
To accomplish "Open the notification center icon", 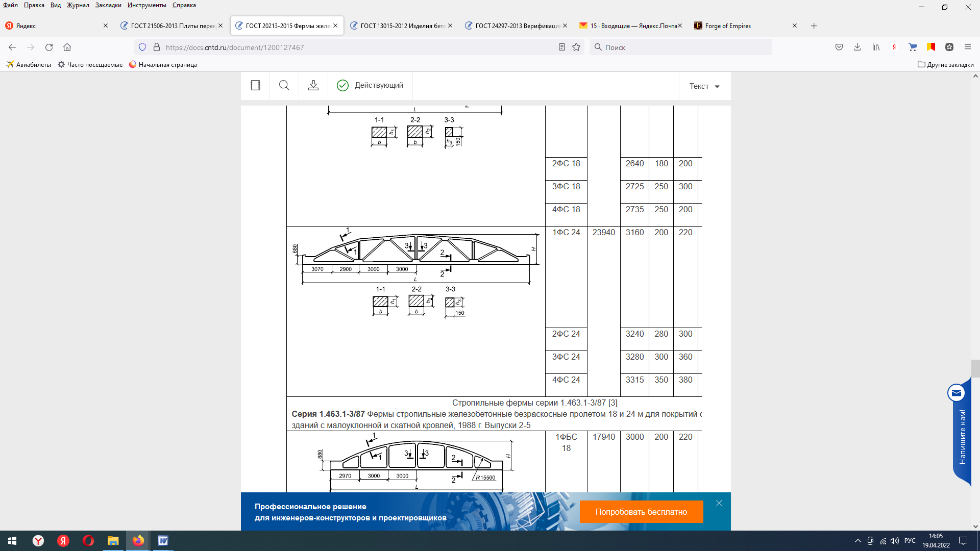I will [963, 541].
